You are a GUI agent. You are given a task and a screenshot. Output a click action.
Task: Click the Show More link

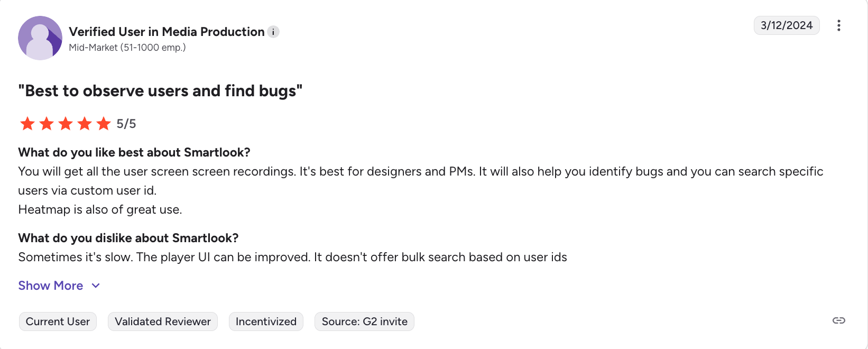[x=51, y=286]
